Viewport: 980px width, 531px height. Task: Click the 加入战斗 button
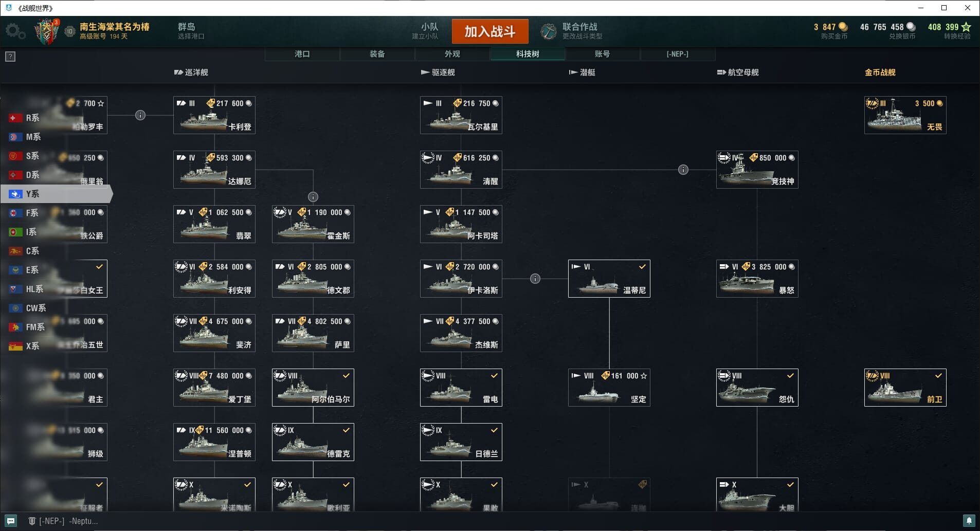click(x=490, y=31)
